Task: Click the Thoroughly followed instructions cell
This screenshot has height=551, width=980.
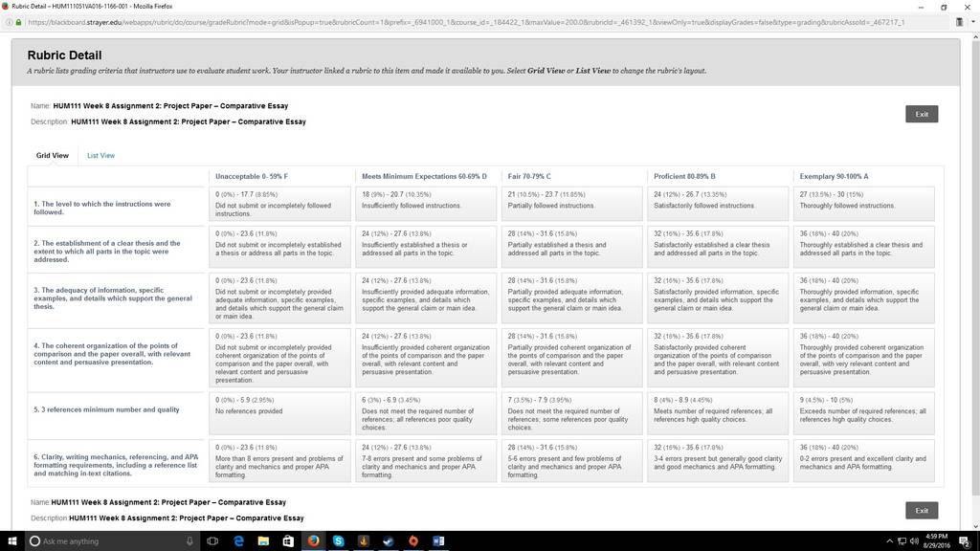Action: [x=864, y=204]
